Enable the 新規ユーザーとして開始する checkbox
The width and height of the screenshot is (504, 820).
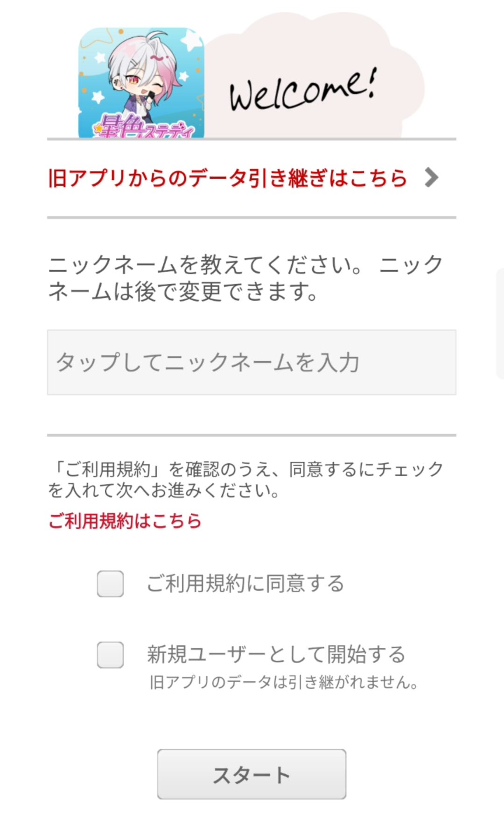coord(111,655)
